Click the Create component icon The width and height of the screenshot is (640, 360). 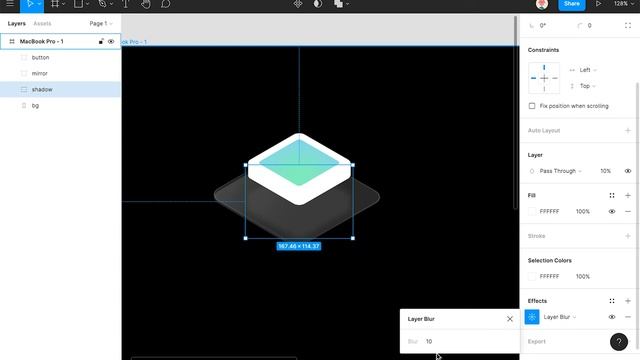click(298, 4)
